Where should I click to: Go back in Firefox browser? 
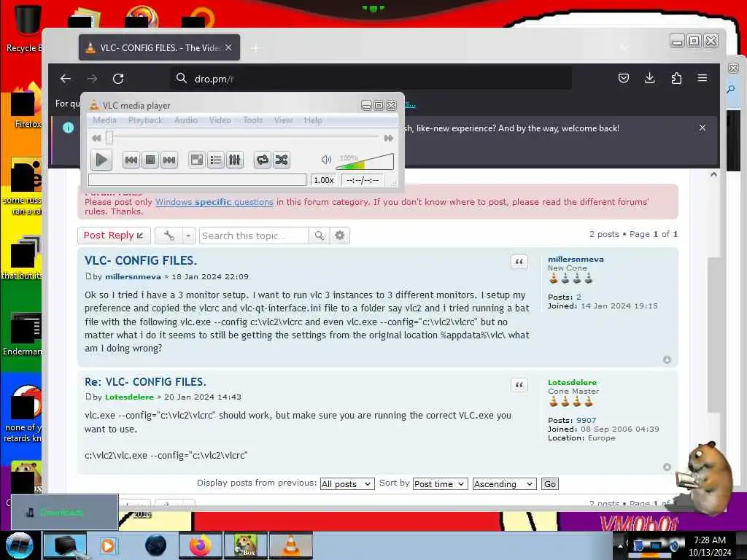(66, 79)
